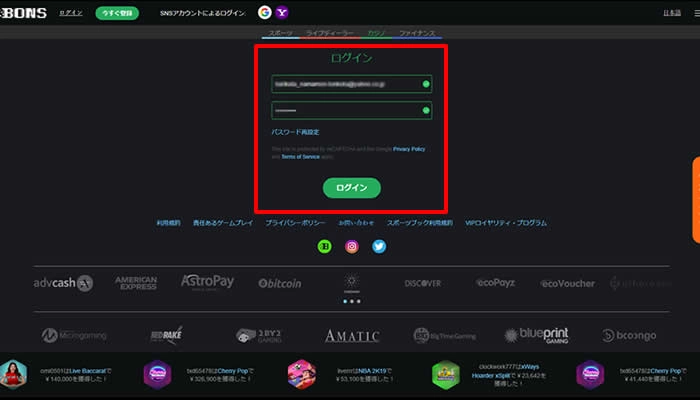700x400 pixels.
Task: Click the AstroPay payment logo
Action: pyautogui.click(x=207, y=282)
